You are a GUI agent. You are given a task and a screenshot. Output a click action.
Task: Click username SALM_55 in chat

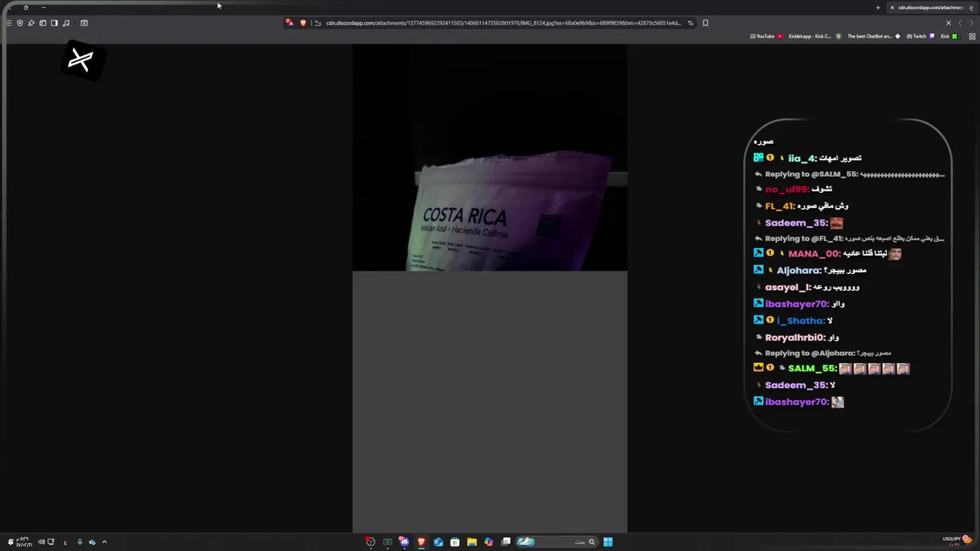pos(812,368)
